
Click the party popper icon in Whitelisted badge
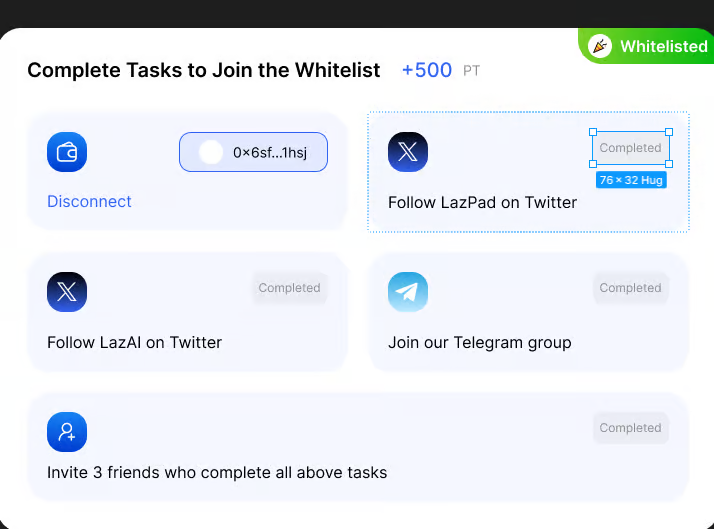click(600, 46)
